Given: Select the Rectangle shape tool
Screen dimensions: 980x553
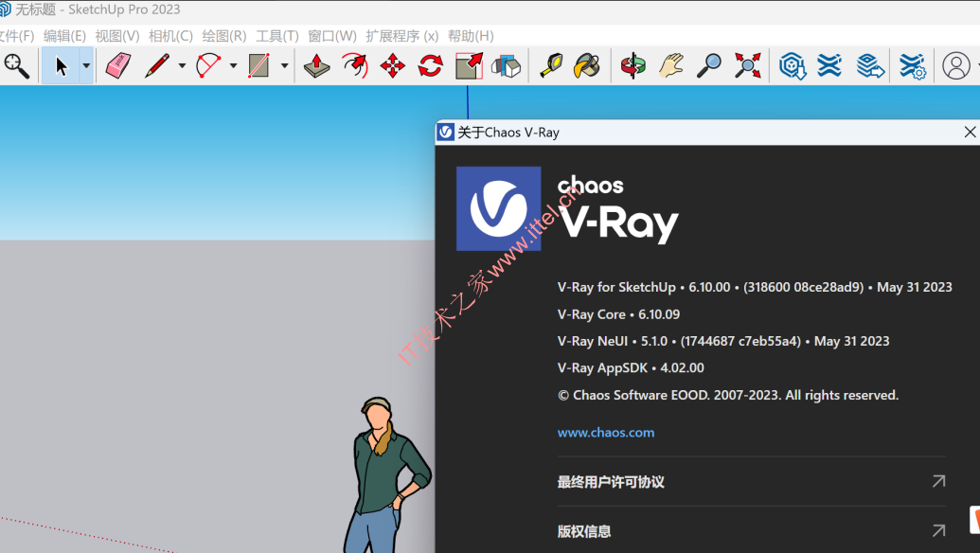Looking at the screenshot, I should (x=258, y=65).
